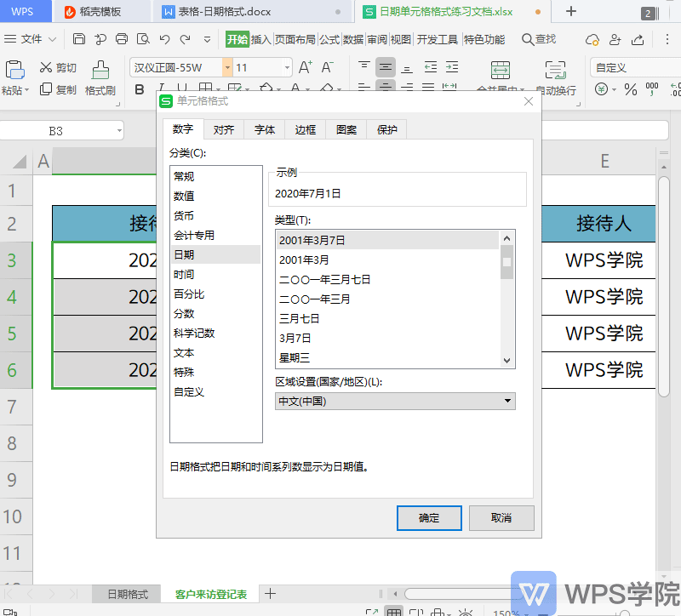The width and height of the screenshot is (681, 616).
Task: Click the Cut (剪切) scissors icon
Action: pos(44,68)
